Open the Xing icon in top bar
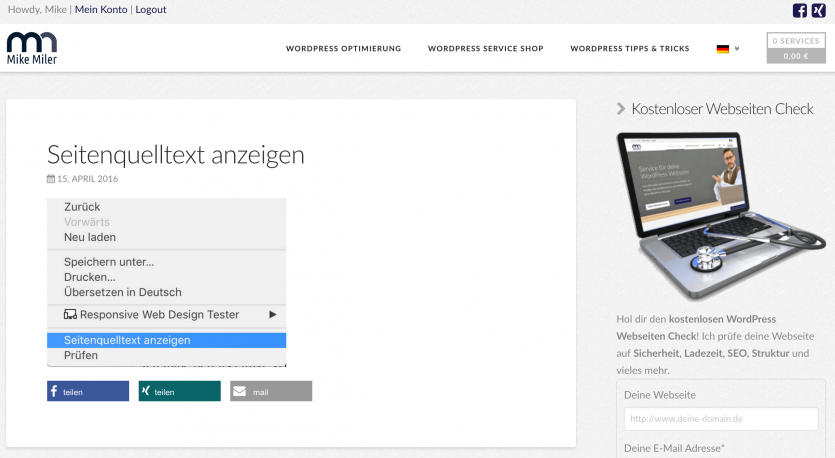This screenshot has width=835, height=458. (x=818, y=10)
